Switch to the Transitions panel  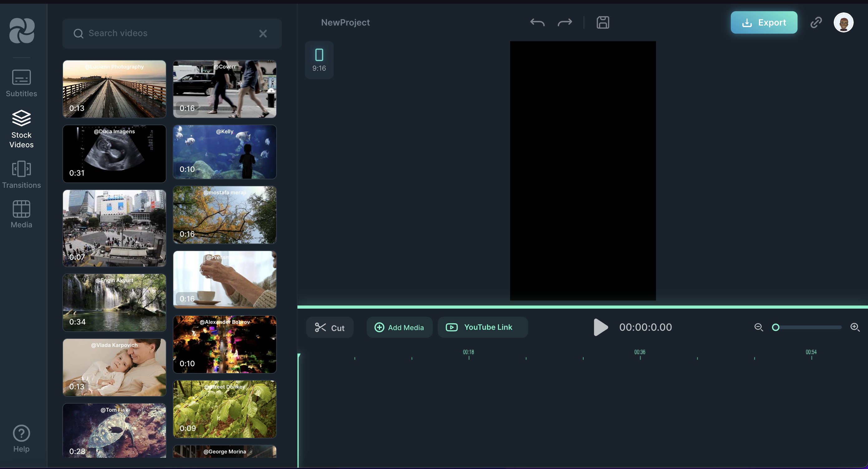coord(21,175)
